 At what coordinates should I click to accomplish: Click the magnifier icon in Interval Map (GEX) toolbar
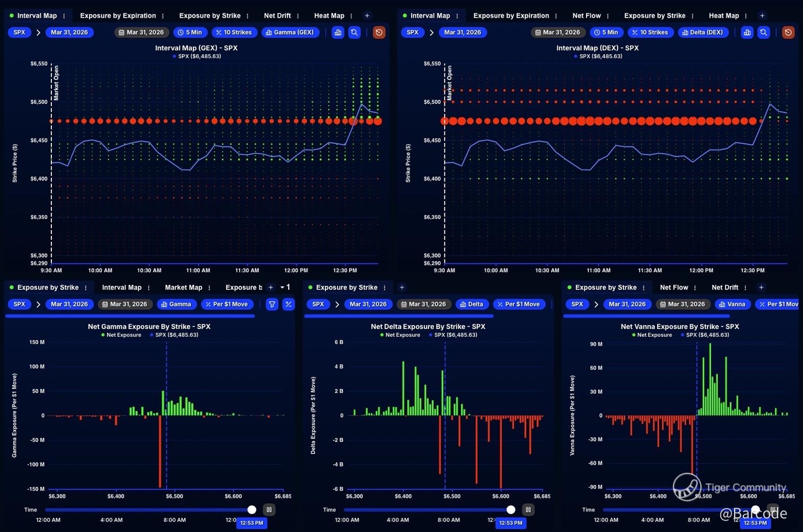[355, 32]
